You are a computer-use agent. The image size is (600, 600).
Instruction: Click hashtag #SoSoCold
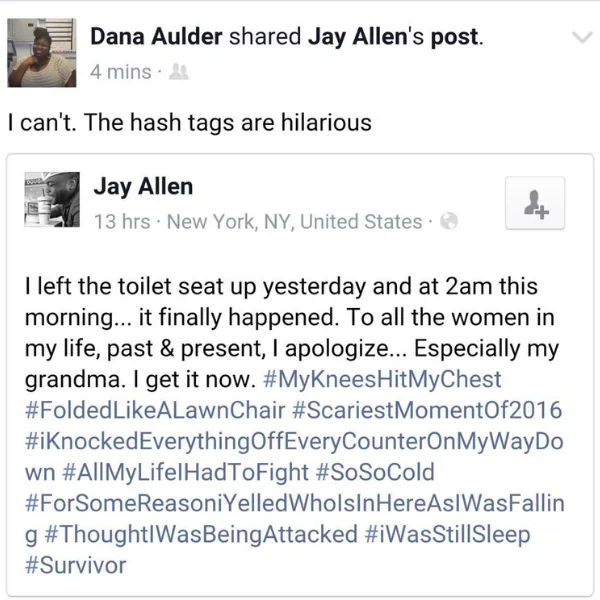coord(375,472)
